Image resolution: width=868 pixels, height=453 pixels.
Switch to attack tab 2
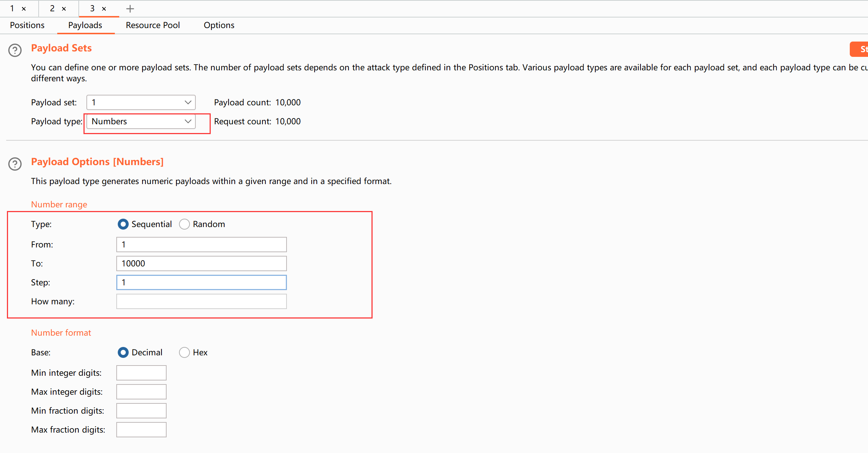52,8
